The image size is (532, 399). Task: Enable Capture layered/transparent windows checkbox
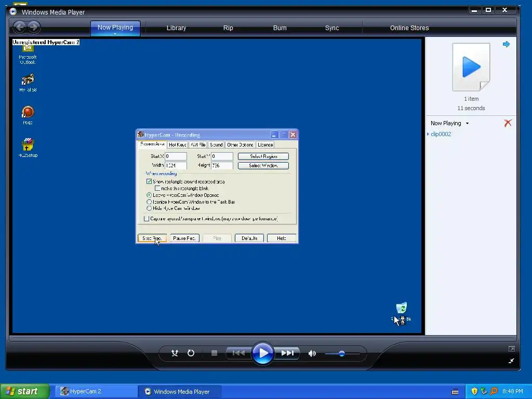tap(146, 219)
